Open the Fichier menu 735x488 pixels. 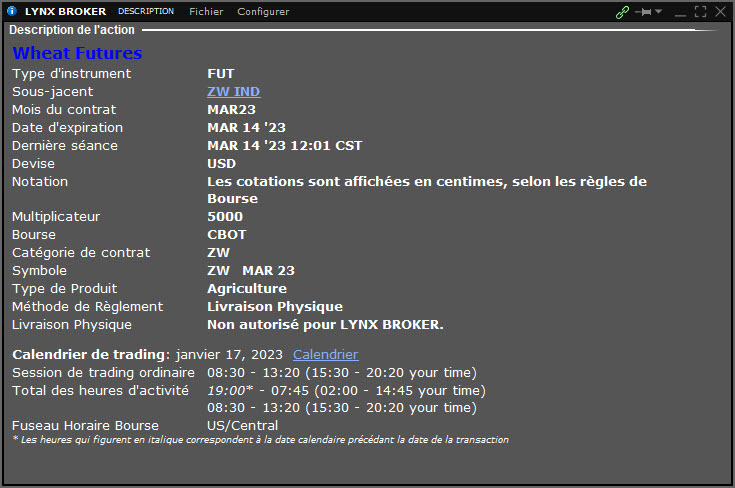point(206,12)
